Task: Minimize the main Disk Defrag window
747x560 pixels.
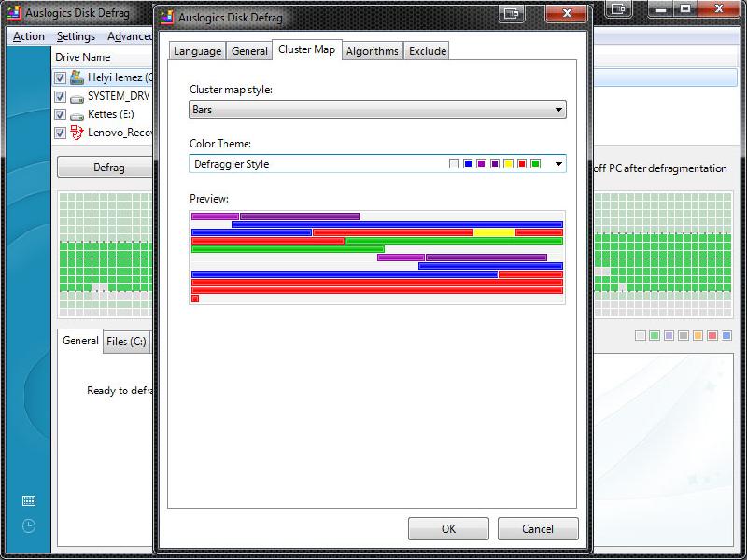Action: [x=661, y=8]
